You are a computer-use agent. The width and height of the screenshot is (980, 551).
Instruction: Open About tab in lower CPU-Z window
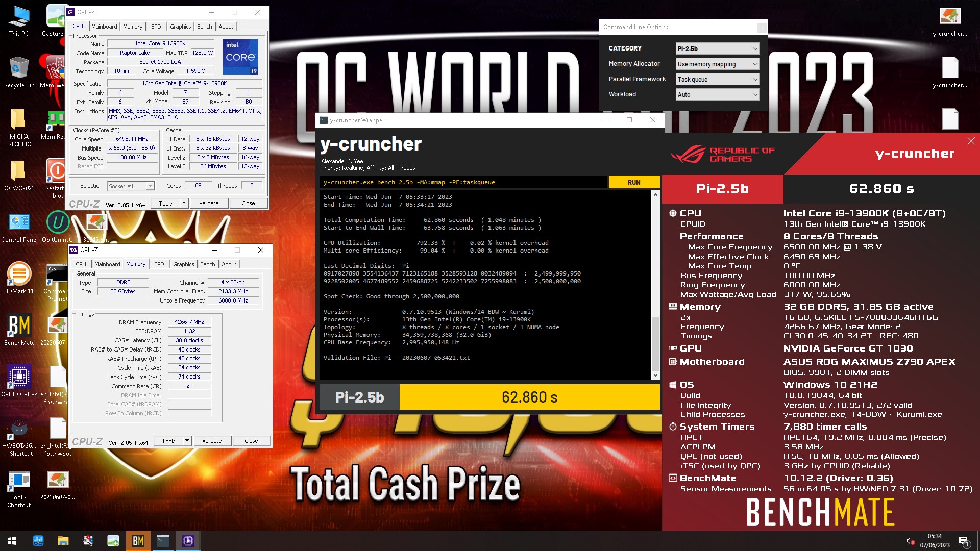[x=229, y=264]
